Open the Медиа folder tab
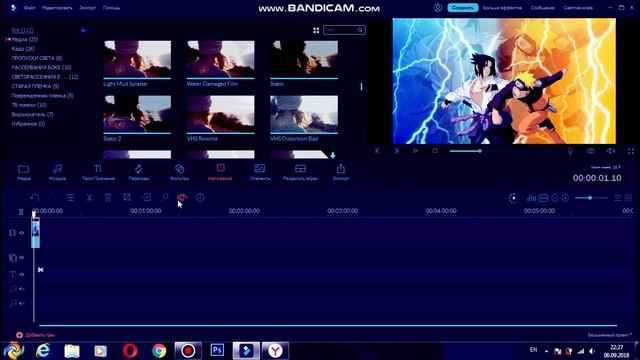The height and width of the screenshot is (360, 640). click(x=23, y=172)
